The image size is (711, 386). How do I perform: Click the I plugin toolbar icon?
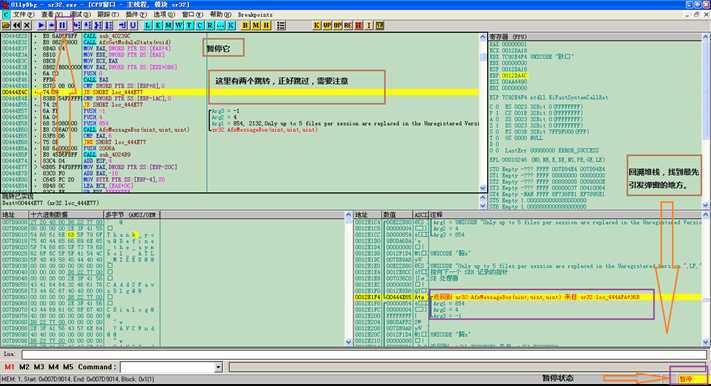369,25
